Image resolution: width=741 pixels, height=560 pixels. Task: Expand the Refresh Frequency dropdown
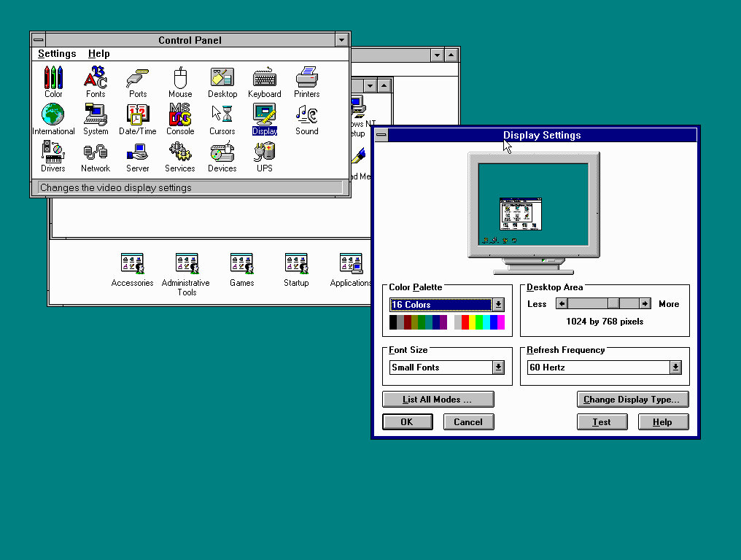[x=675, y=367]
